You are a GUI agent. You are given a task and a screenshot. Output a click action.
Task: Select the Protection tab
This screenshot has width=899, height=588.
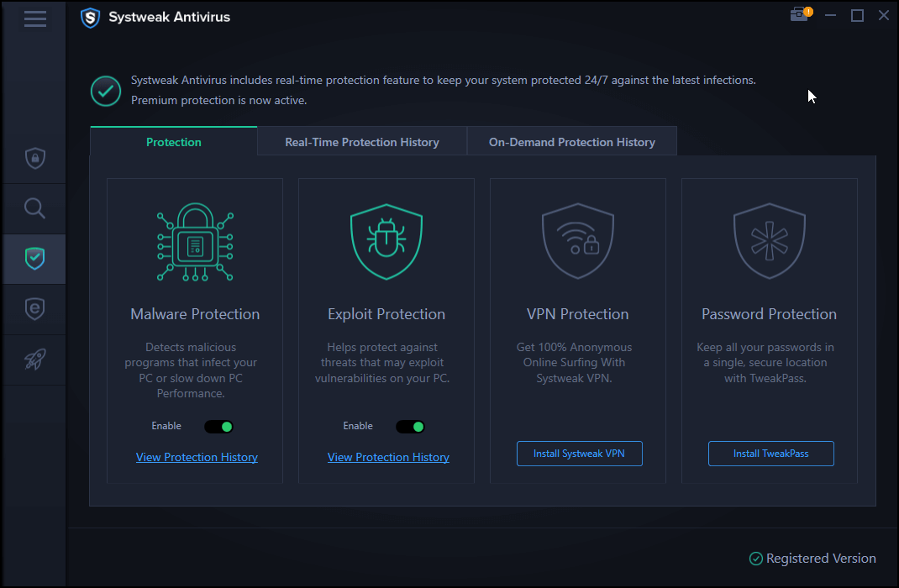pyautogui.click(x=174, y=142)
